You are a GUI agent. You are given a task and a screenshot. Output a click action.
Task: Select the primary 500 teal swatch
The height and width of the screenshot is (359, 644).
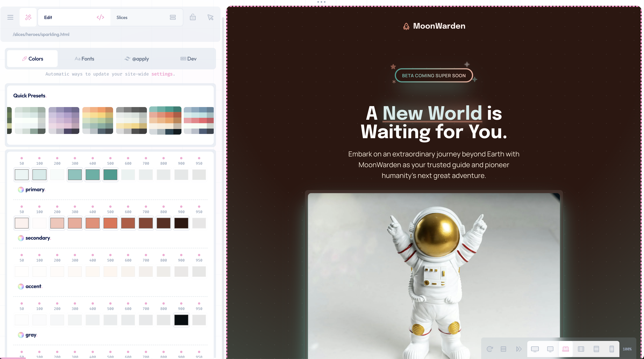click(x=110, y=175)
